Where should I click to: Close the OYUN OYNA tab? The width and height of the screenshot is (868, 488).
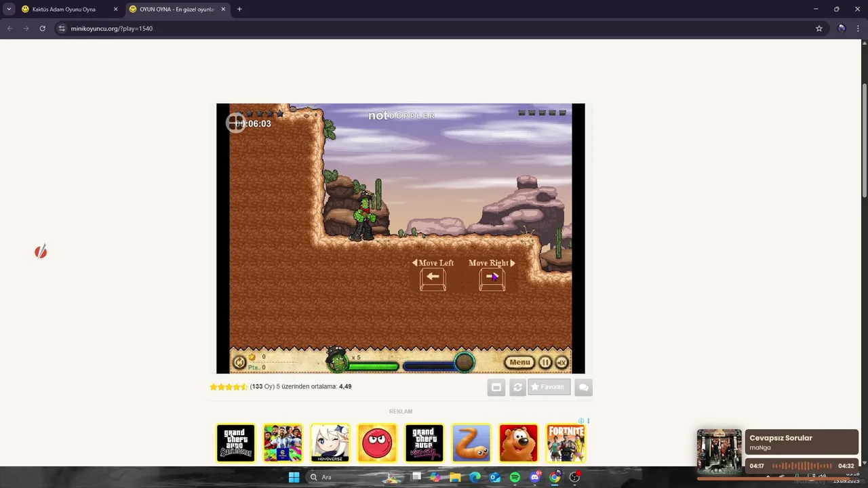[x=223, y=9]
